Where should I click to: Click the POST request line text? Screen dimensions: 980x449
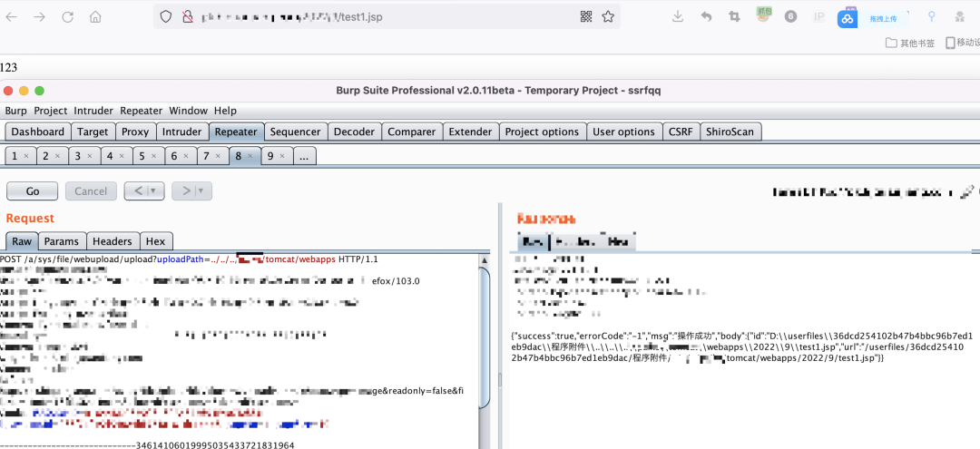click(189, 259)
